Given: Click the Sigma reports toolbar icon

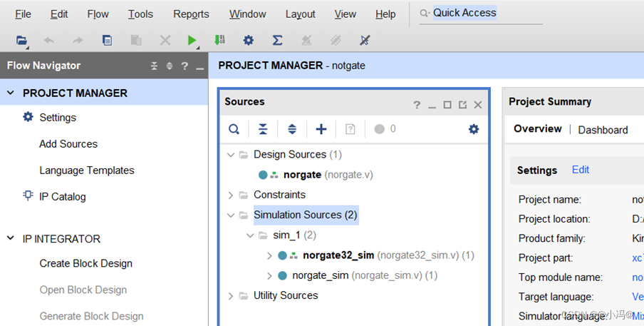Looking at the screenshot, I should pyautogui.click(x=277, y=41).
